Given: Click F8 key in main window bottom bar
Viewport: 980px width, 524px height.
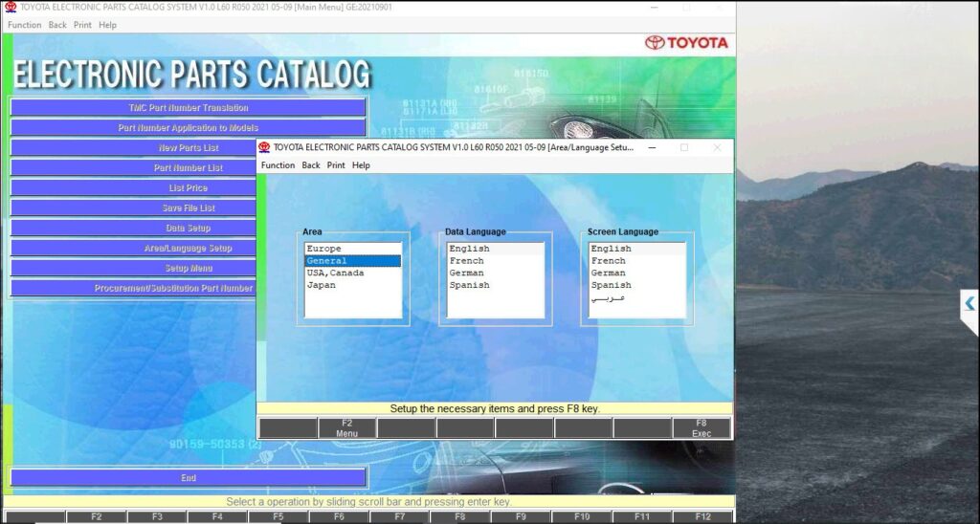Looking at the screenshot, I should pos(459,517).
